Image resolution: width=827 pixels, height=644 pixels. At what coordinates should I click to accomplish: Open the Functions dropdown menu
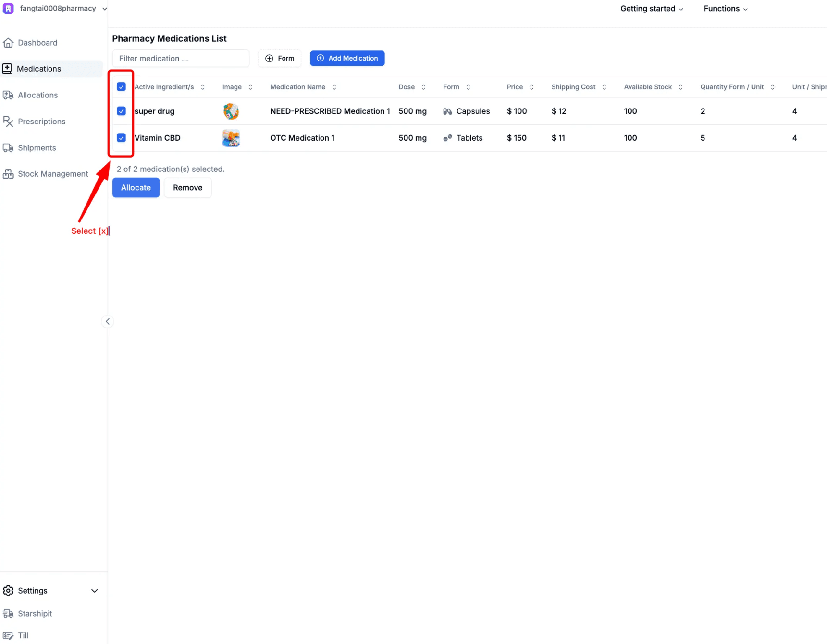[x=725, y=9]
